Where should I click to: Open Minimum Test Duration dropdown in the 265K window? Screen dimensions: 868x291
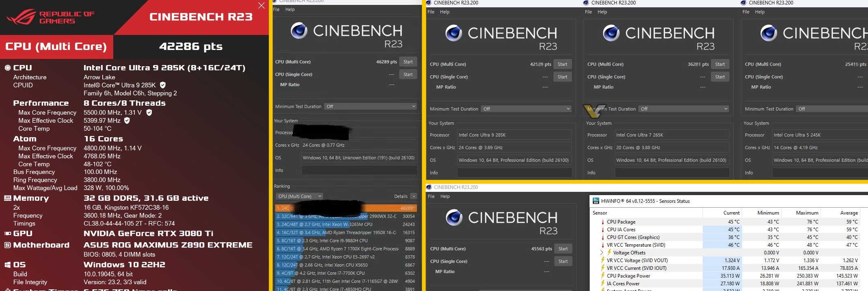[684, 109]
